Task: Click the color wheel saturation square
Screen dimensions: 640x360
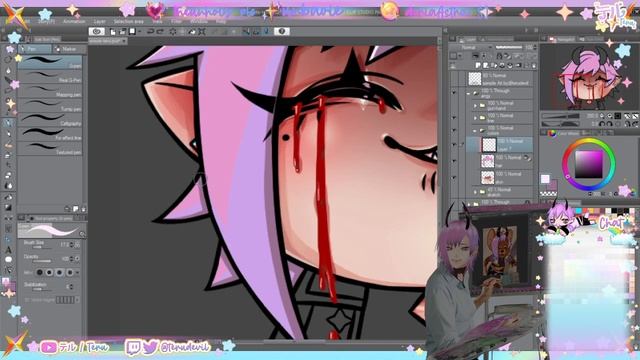Action: (x=589, y=164)
